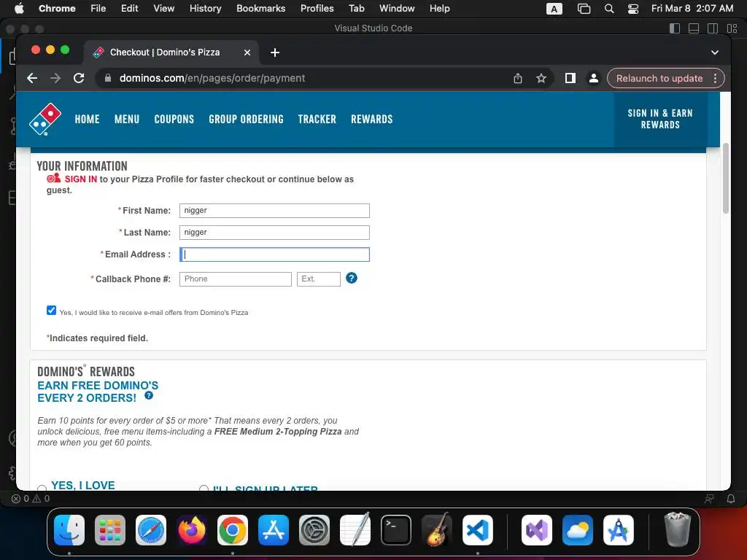The image size is (747, 560).
Task: Open the Trash in the Dock
Action: 677,529
